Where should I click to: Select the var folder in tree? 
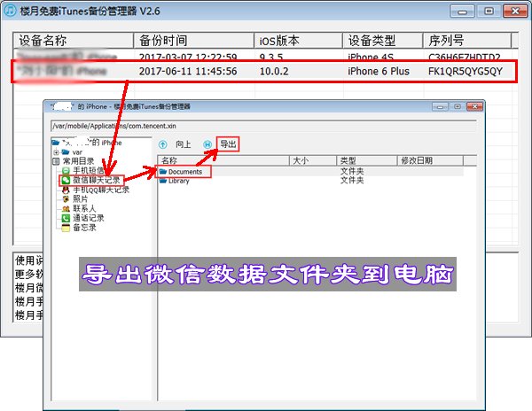pos(77,152)
